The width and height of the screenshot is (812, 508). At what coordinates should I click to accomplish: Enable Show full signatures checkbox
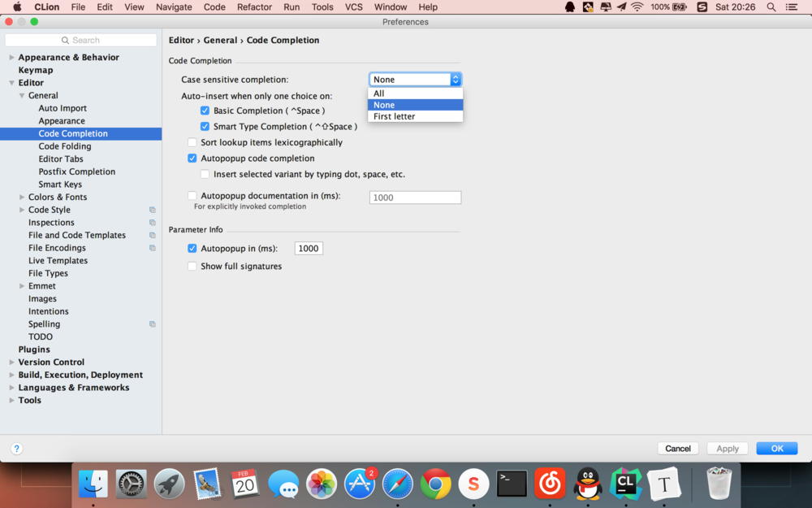(192, 266)
